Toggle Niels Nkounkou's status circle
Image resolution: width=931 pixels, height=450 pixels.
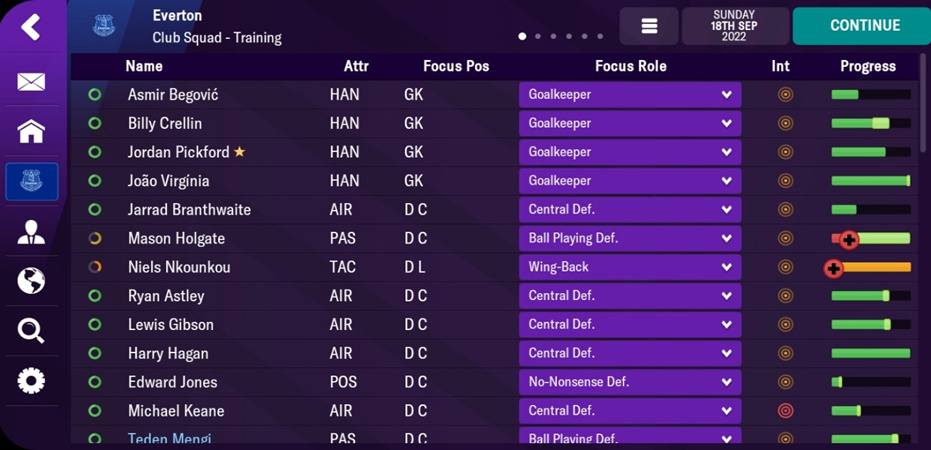click(x=95, y=268)
